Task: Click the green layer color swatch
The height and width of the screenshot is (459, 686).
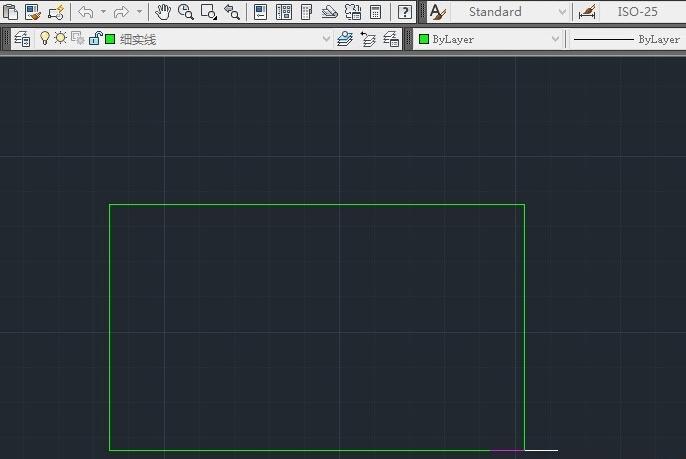Action: tap(110, 39)
